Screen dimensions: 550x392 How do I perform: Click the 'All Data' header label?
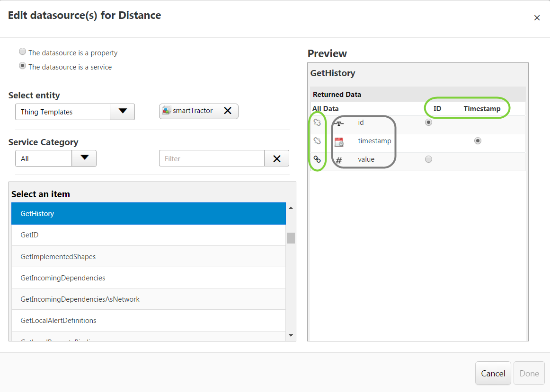click(325, 109)
